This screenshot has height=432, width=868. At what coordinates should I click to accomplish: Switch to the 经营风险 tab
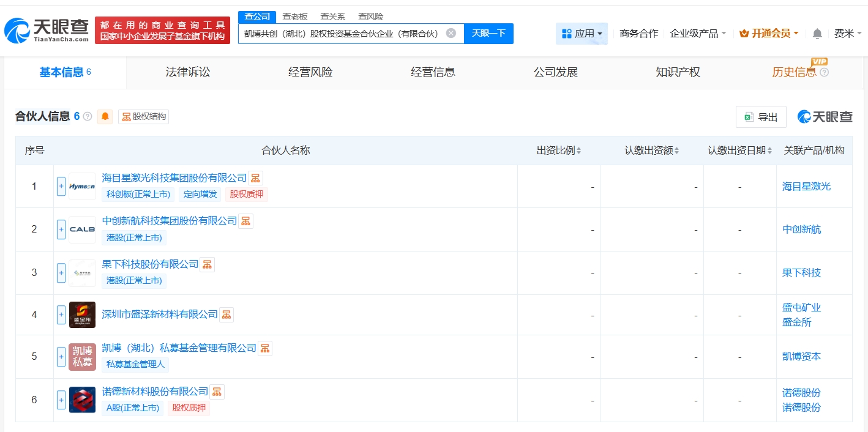point(310,72)
